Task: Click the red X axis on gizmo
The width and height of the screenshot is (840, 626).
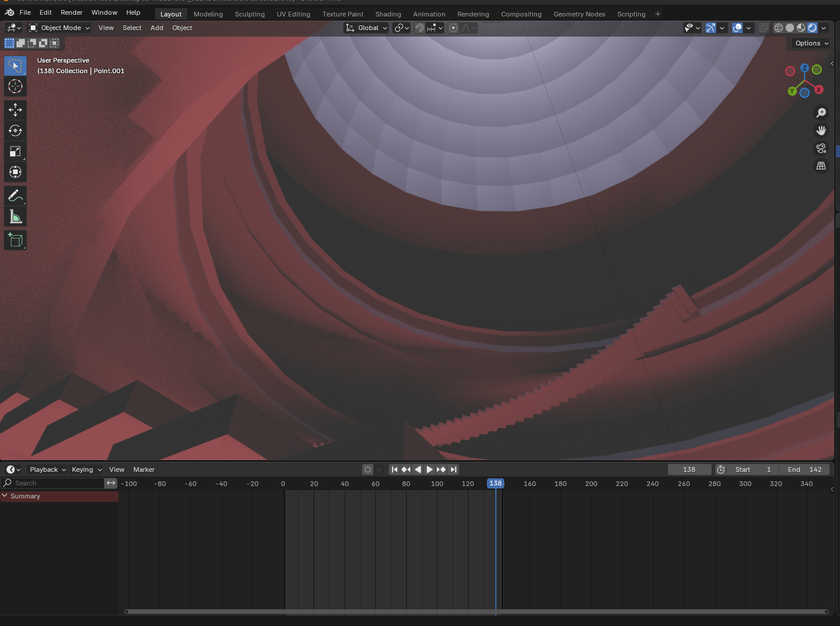Action: click(819, 90)
